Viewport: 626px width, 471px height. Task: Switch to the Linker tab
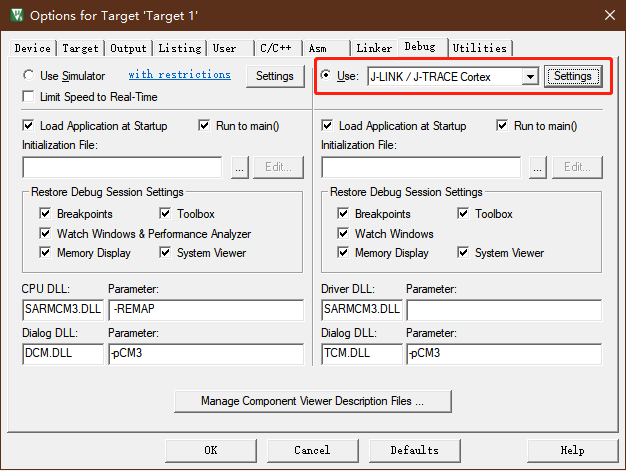pos(374,48)
